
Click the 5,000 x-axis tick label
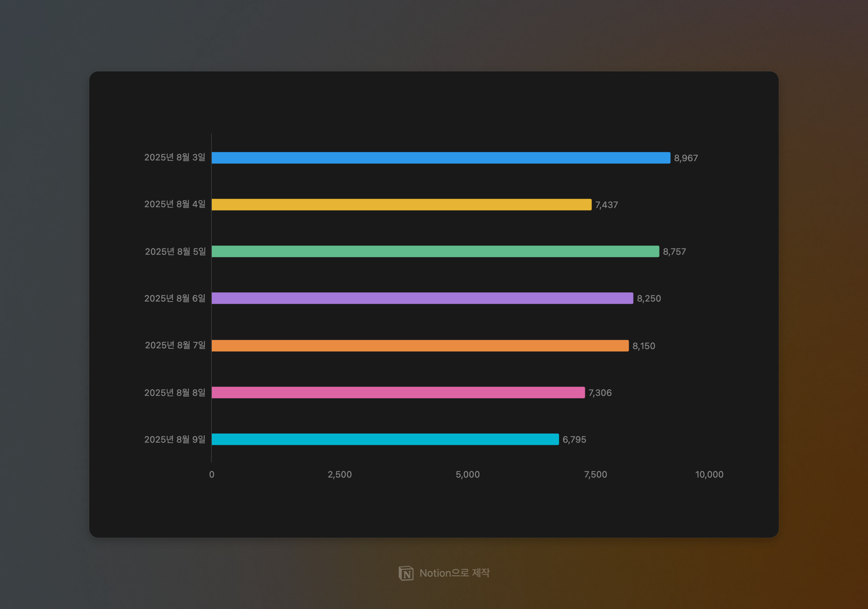pyautogui.click(x=467, y=475)
